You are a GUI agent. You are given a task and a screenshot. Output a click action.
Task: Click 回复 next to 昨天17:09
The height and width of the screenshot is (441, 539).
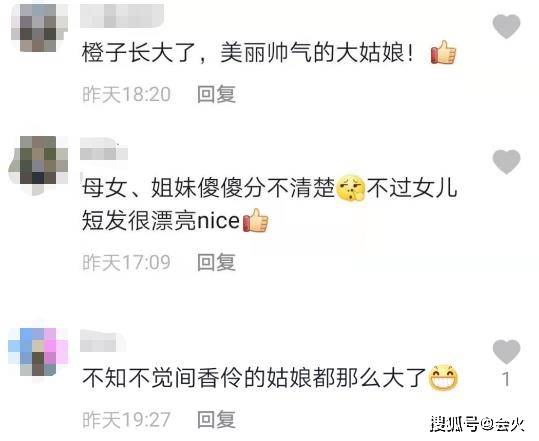(216, 262)
